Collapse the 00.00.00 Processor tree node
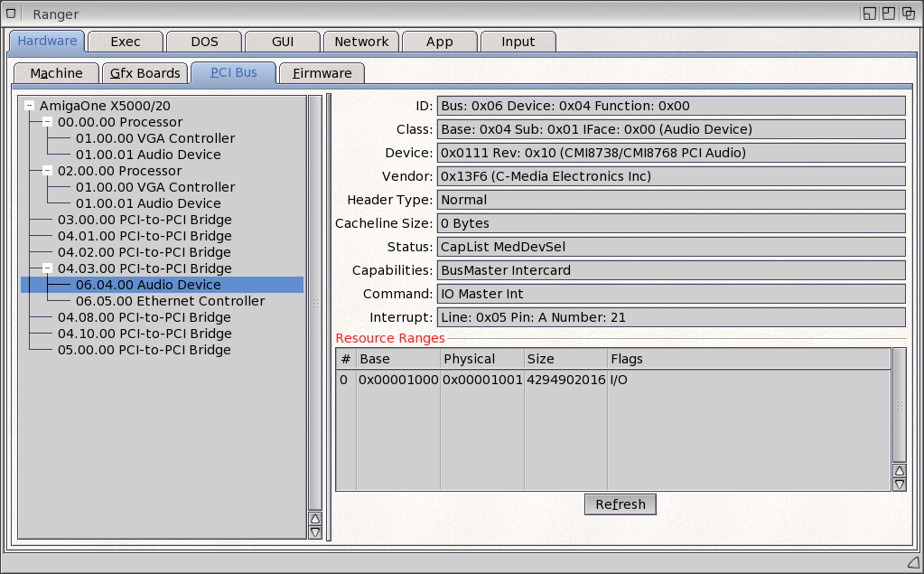This screenshot has height=574, width=924. pyautogui.click(x=48, y=122)
